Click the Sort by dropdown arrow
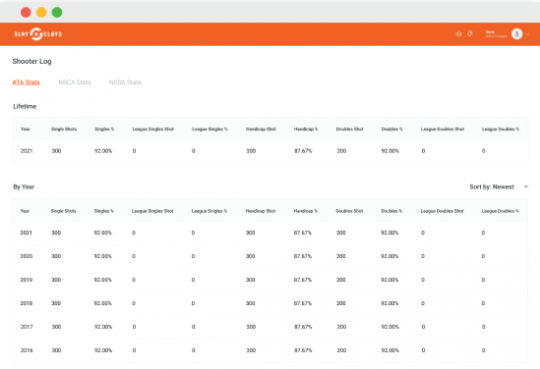Image resolution: width=540 pixels, height=369 pixels. point(526,187)
